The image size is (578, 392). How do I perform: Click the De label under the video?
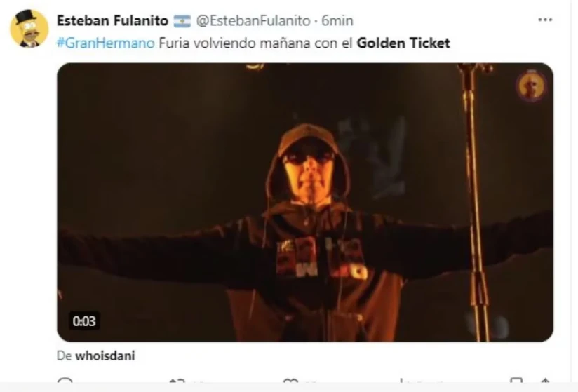click(64, 356)
